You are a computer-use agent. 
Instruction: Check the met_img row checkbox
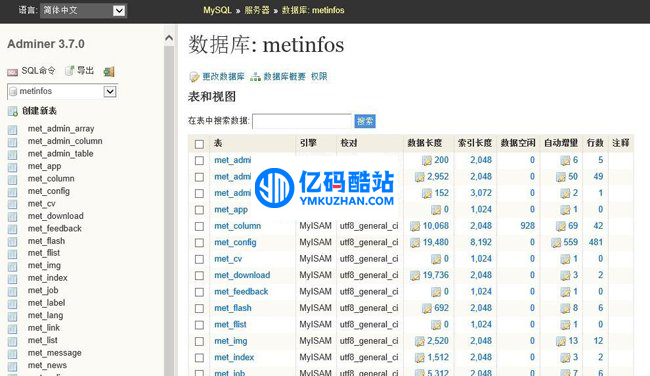point(199,341)
